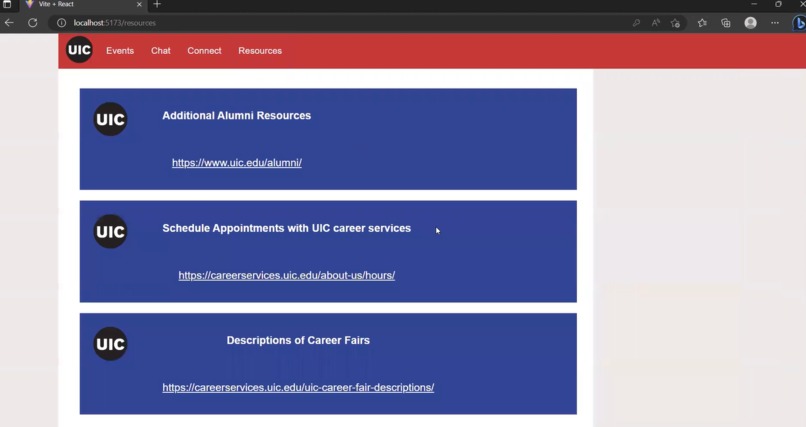806x427 pixels.
Task: Open the Connect page
Action: coord(204,51)
